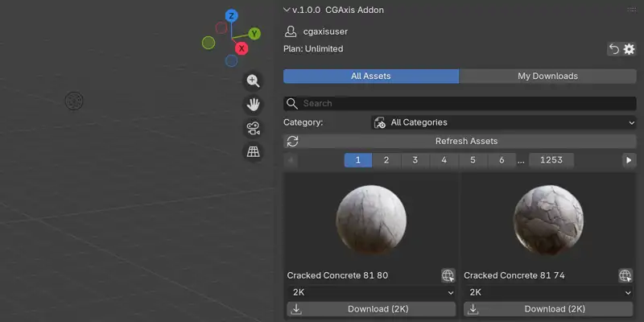Click the blue Z axis on gizmo
The height and width of the screenshot is (322, 644).
click(231, 16)
